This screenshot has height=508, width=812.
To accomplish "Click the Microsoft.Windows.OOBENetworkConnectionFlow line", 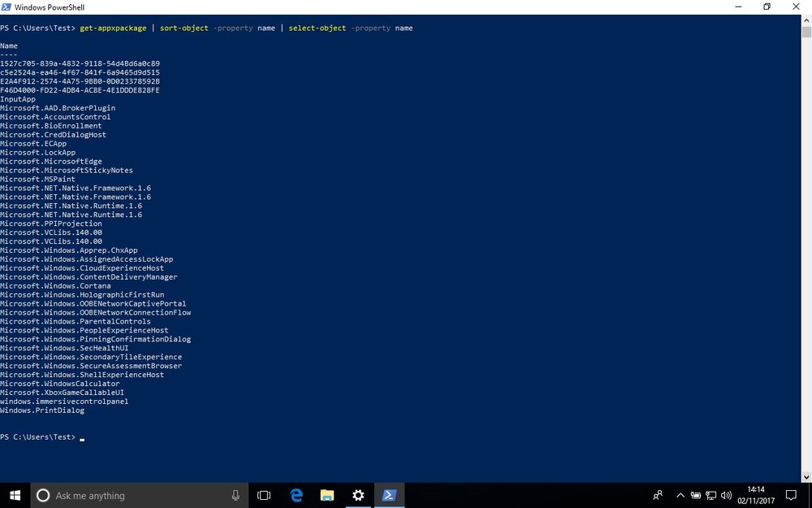I will coord(95,313).
